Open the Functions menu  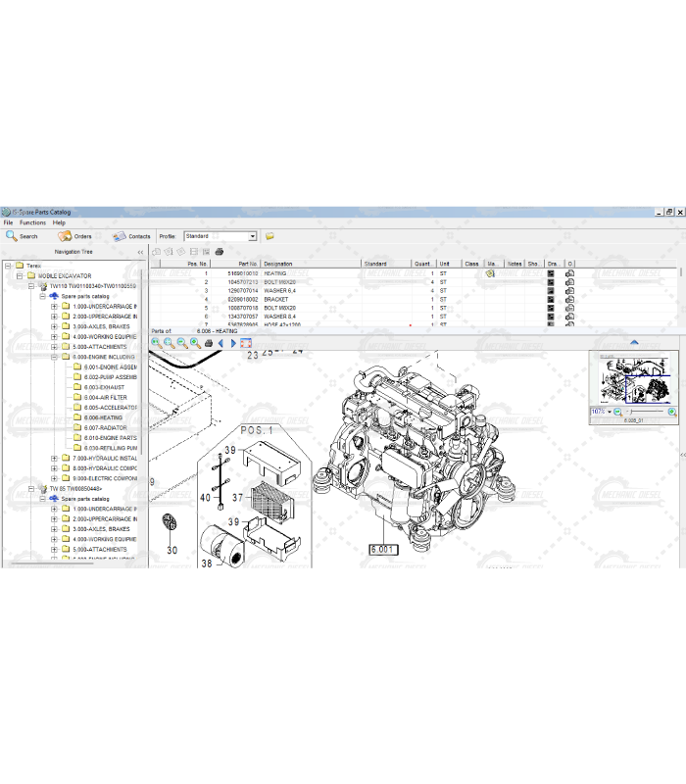(32, 222)
